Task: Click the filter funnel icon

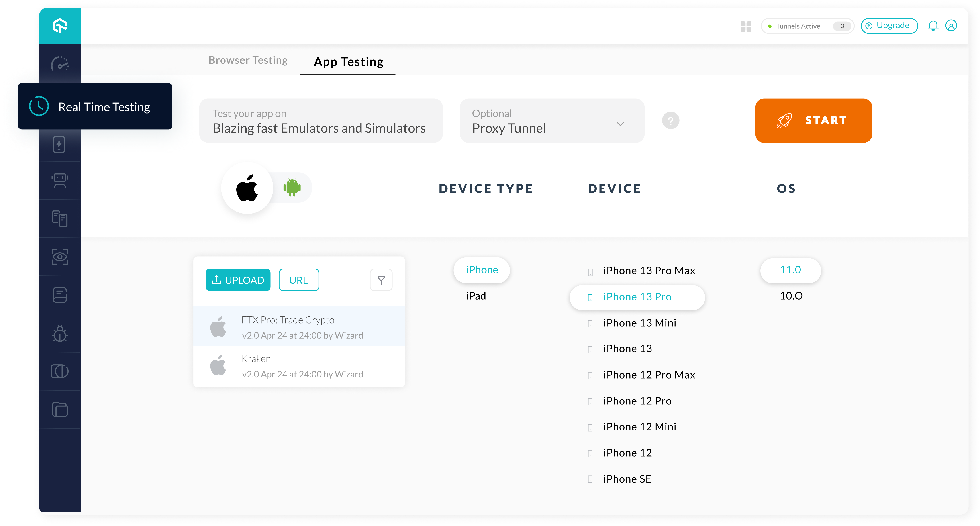Action: pos(381,280)
